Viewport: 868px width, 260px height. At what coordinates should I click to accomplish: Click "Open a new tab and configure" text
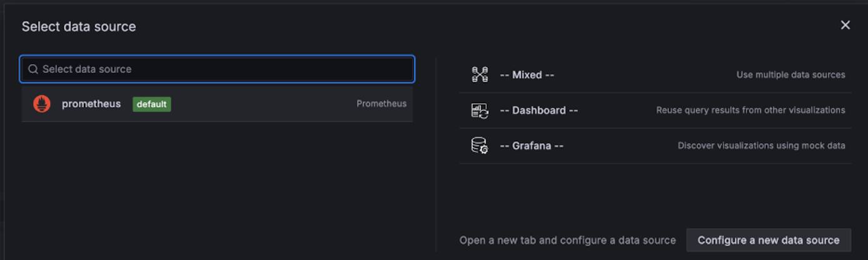[567, 241]
